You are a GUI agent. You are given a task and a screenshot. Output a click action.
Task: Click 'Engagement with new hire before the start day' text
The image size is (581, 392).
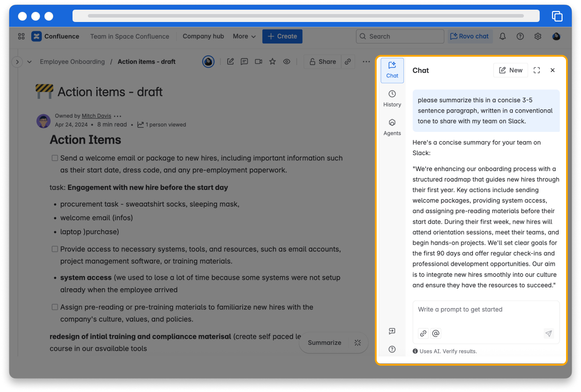[148, 188]
